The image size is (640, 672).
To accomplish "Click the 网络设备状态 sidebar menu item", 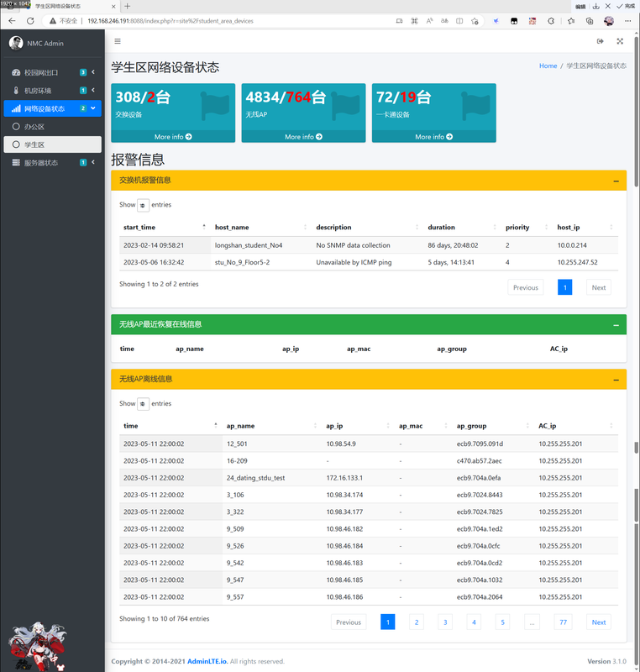I will click(52, 108).
